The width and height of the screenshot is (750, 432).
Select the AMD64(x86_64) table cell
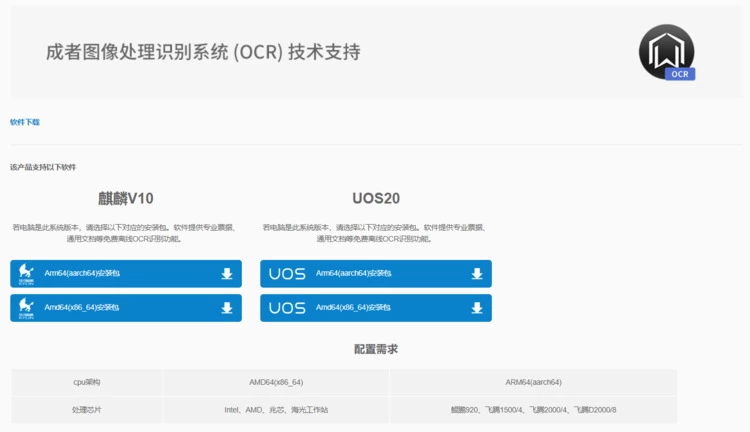point(276,382)
